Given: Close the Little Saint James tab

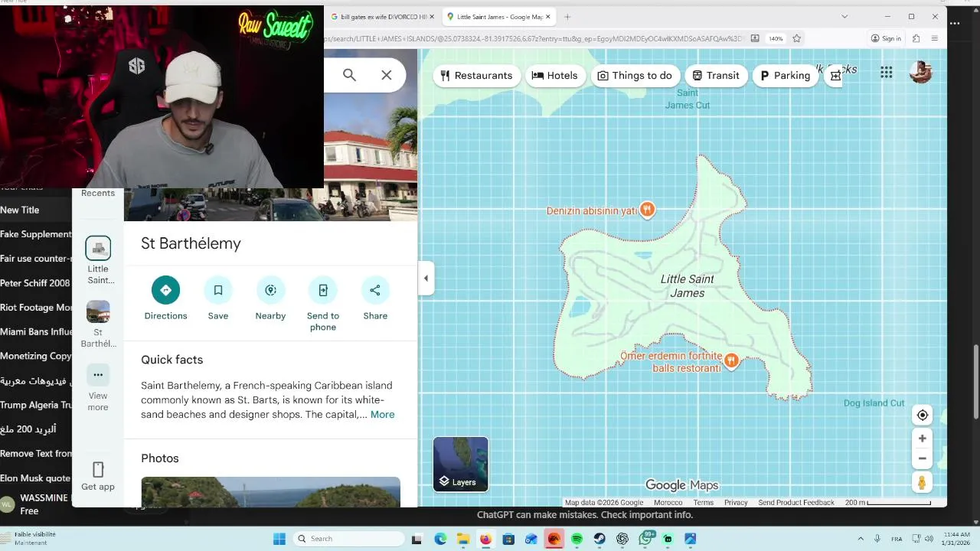Looking at the screenshot, I should (548, 17).
